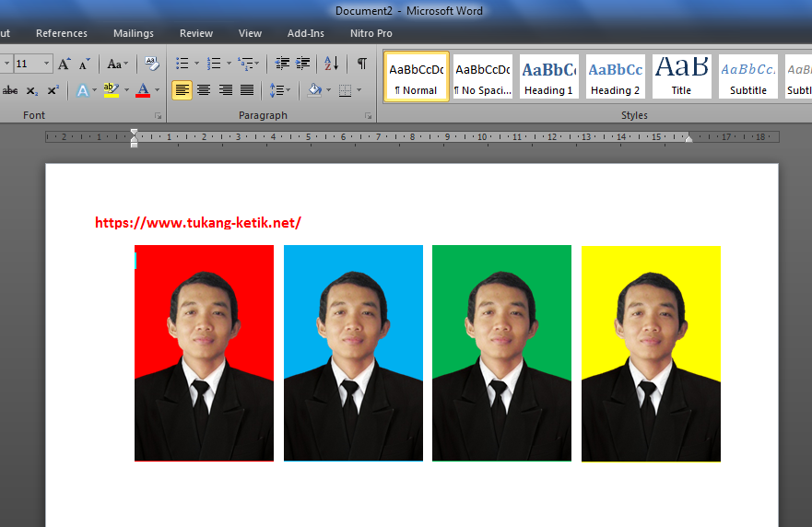This screenshot has width=812, height=527.
Task: Click the Borders icon
Action: pos(345,90)
